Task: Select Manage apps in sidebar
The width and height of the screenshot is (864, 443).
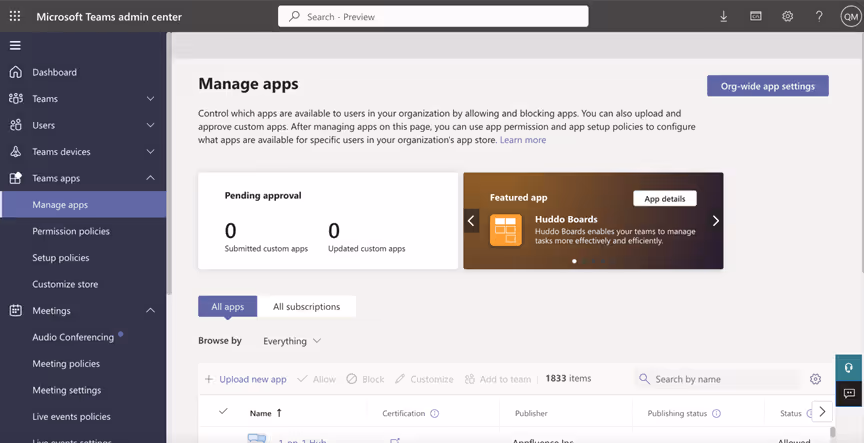Action: pos(83,204)
